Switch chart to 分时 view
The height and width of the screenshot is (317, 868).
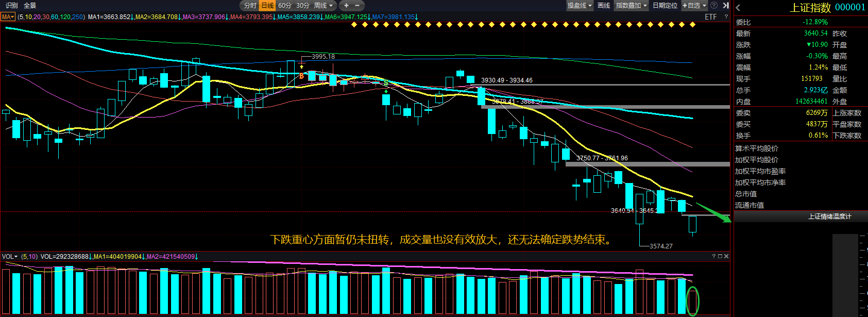[x=250, y=6]
